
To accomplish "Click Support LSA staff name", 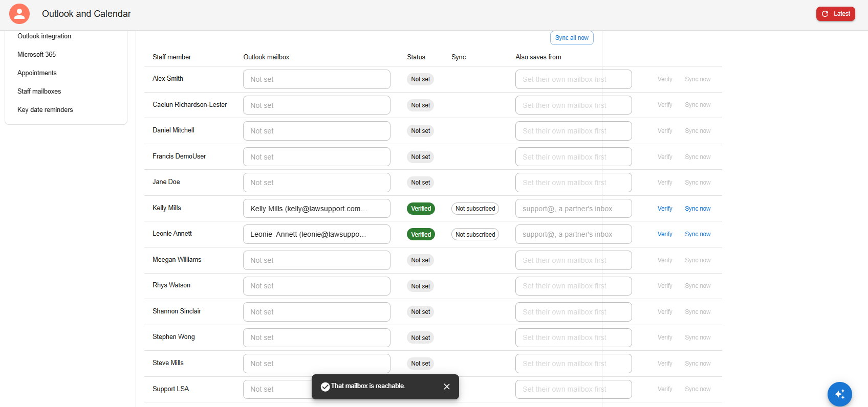I will (x=170, y=389).
